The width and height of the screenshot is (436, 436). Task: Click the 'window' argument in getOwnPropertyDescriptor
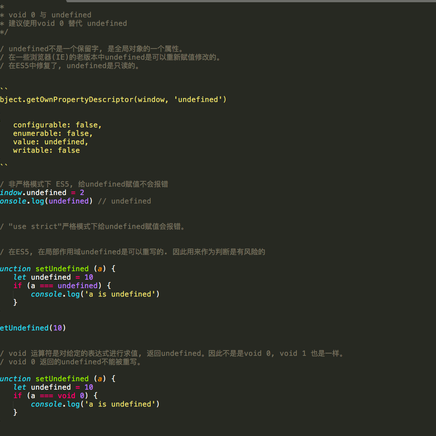pyautogui.click(x=151, y=100)
